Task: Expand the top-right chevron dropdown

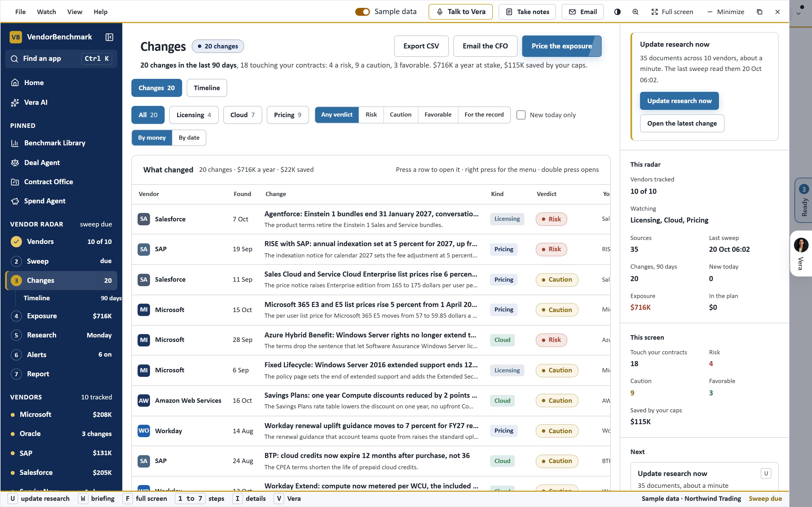Action: (798, 14)
